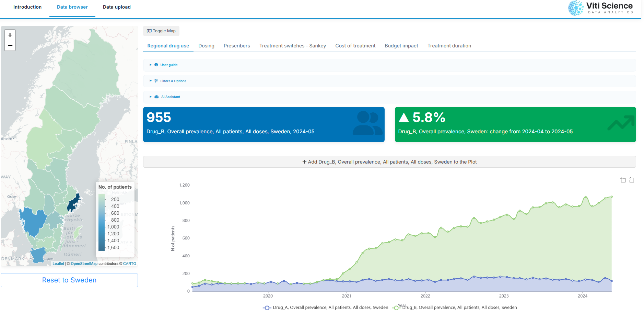
Task: Click the 200 legend value
Action: [x=115, y=199]
